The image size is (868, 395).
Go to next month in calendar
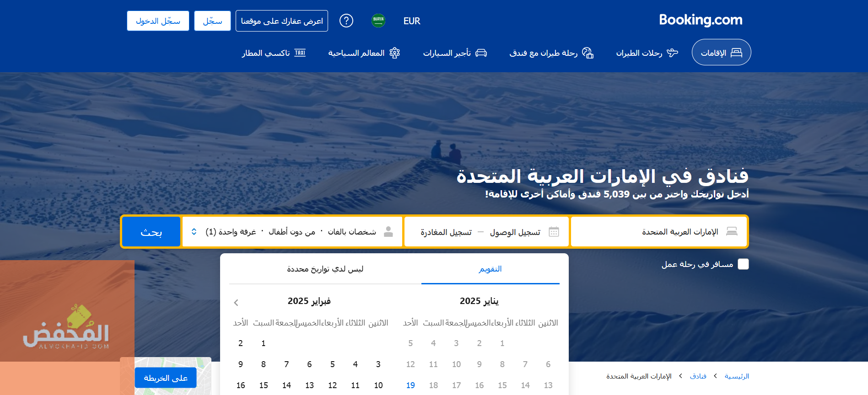tap(236, 302)
